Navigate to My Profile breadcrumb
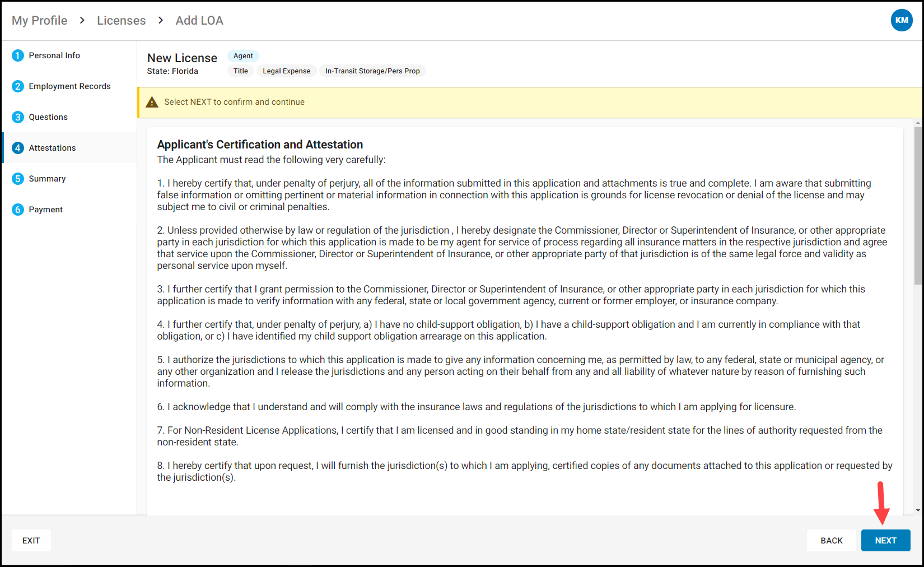 click(x=39, y=20)
